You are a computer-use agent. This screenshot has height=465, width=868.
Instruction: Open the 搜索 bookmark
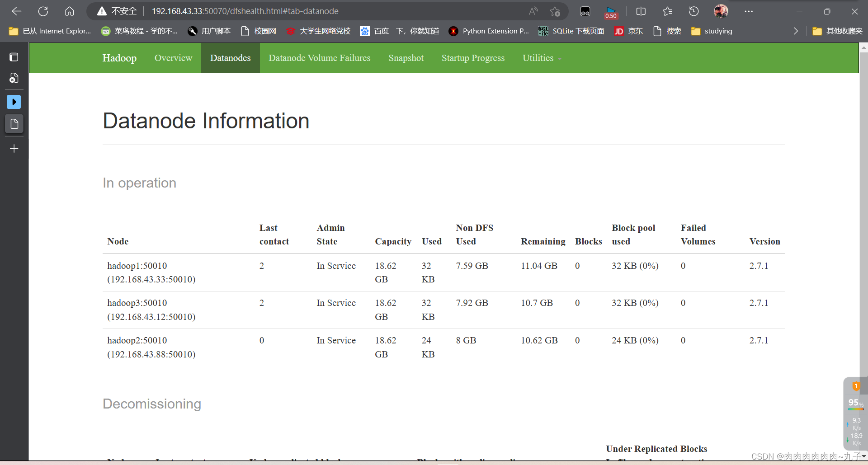click(x=667, y=31)
